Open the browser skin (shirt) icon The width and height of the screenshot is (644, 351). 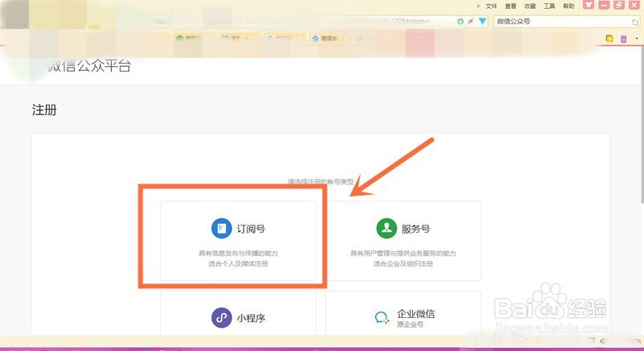point(588,5)
